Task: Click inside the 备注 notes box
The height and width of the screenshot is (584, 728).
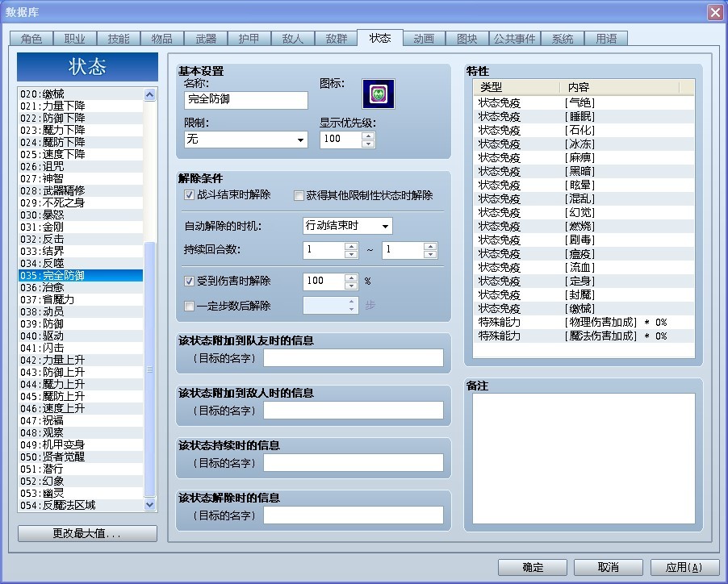Action: click(x=584, y=458)
